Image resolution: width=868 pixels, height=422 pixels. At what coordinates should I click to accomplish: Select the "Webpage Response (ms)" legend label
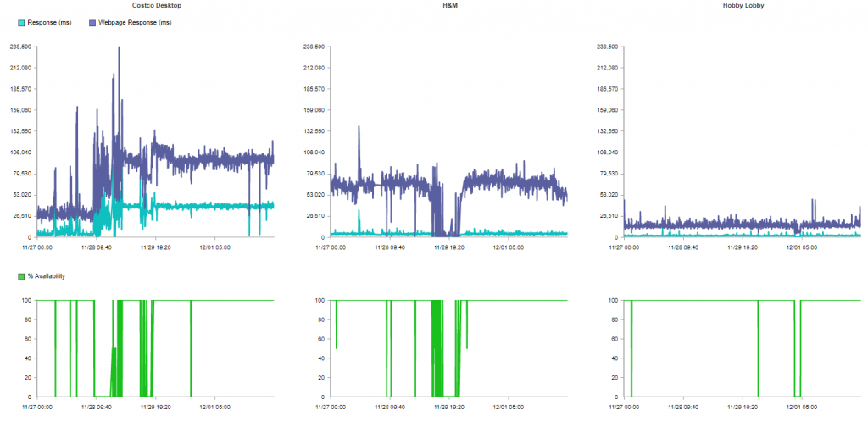point(135,23)
